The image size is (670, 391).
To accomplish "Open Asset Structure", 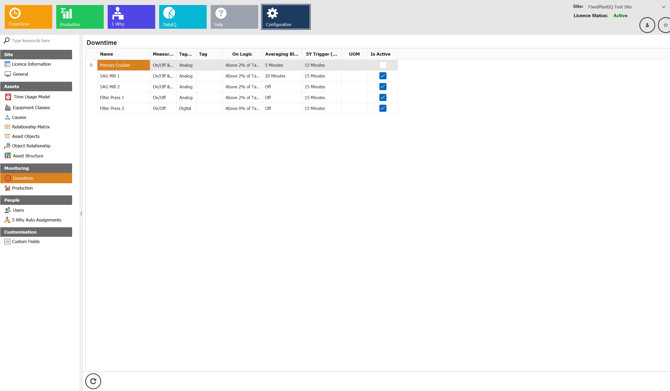I will coord(28,156).
